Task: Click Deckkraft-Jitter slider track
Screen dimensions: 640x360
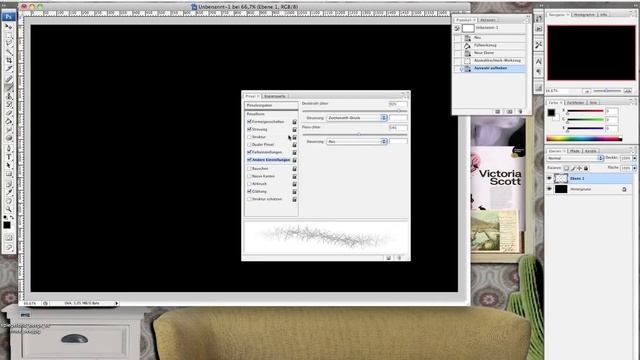Action: (354, 111)
